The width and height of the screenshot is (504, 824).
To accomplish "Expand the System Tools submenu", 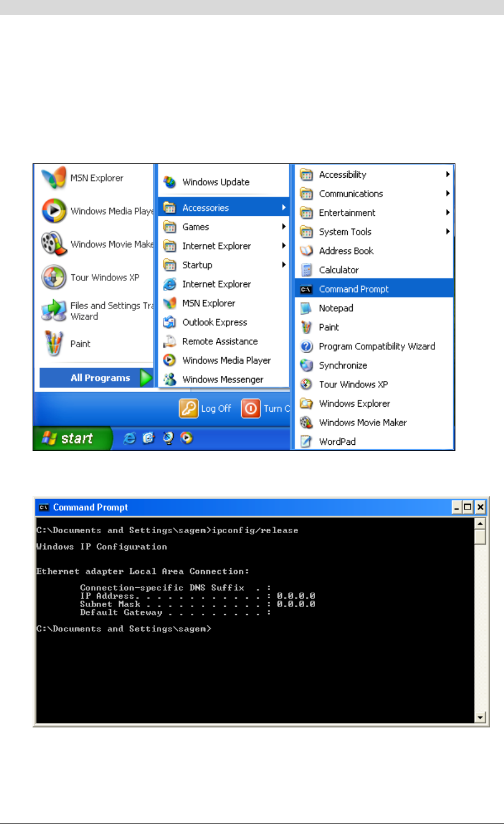I will coord(448,232).
